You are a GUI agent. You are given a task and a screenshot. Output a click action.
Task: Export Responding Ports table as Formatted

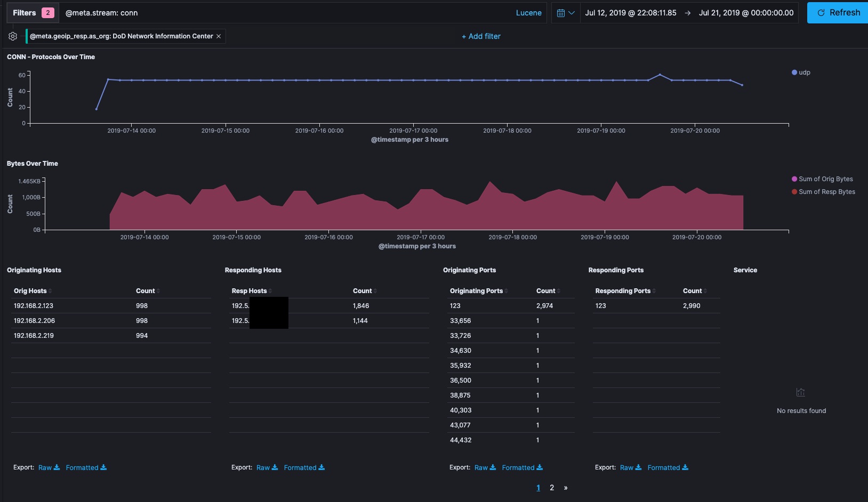[x=668, y=468]
